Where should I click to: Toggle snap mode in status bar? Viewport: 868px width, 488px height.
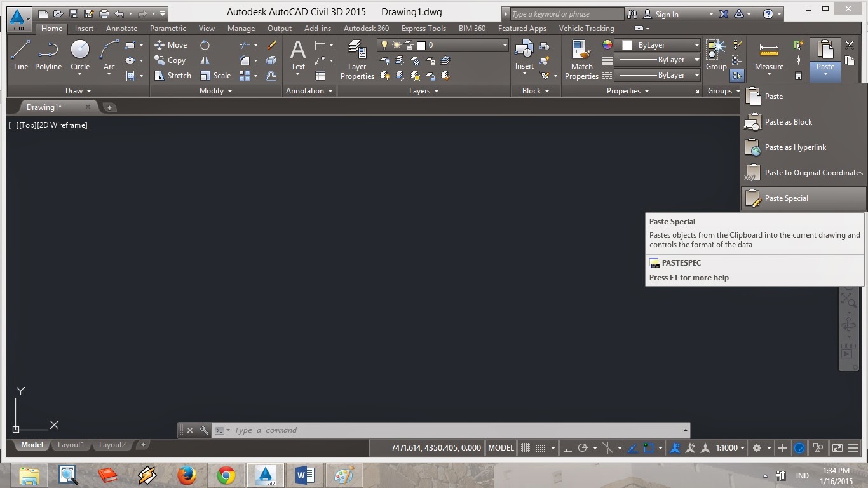pos(541,448)
